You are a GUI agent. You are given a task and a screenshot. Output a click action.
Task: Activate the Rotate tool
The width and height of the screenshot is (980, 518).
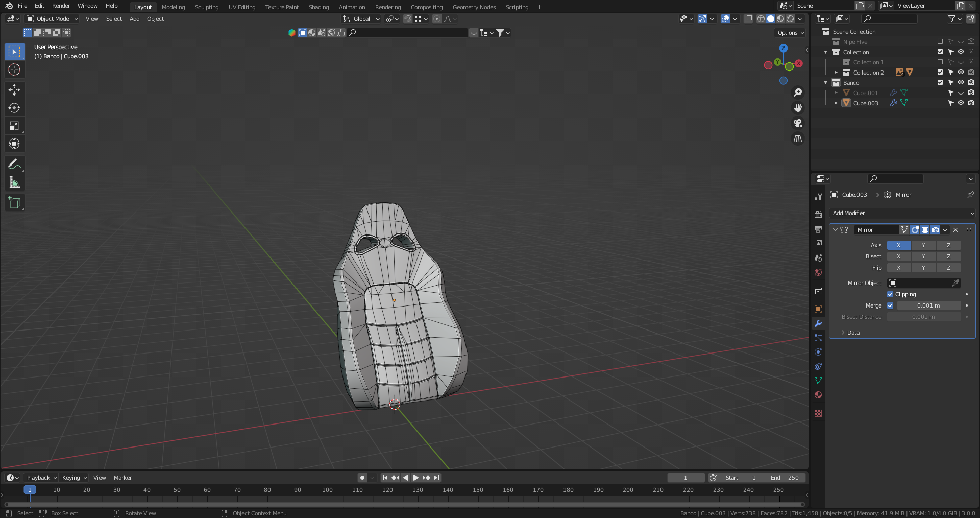point(14,108)
